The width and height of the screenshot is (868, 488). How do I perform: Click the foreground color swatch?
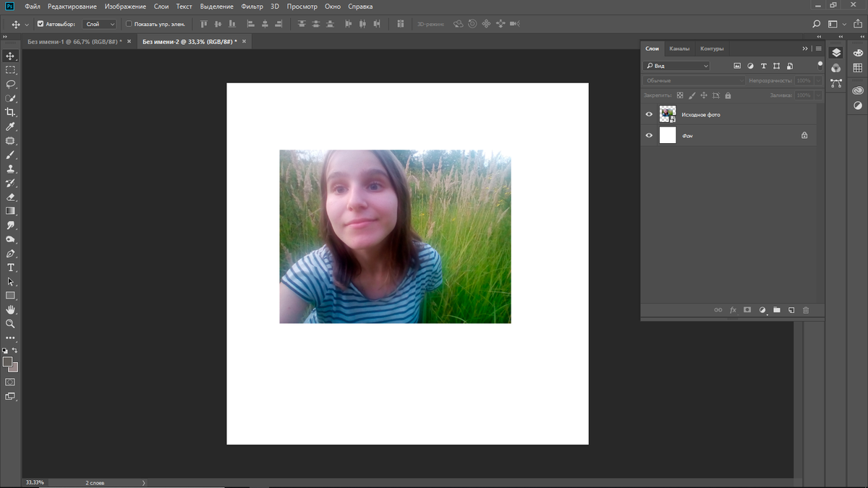coord(7,361)
